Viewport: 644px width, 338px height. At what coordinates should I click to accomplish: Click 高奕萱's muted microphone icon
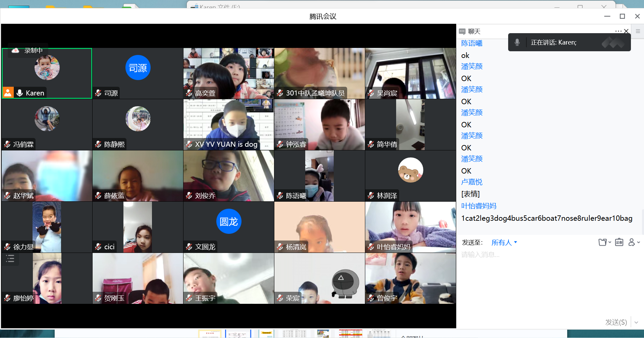point(189,93)
